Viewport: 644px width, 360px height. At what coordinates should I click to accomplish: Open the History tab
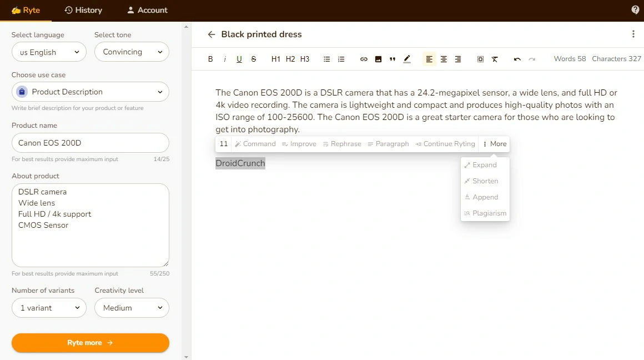pyautogui.click(x=83, y=10)
